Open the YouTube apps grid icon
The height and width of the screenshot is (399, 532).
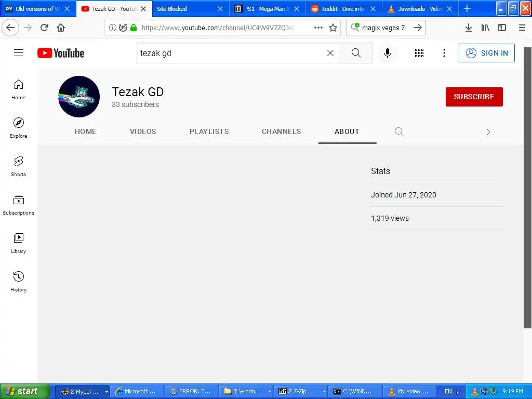pyautogui.click(x=419, y=53)
